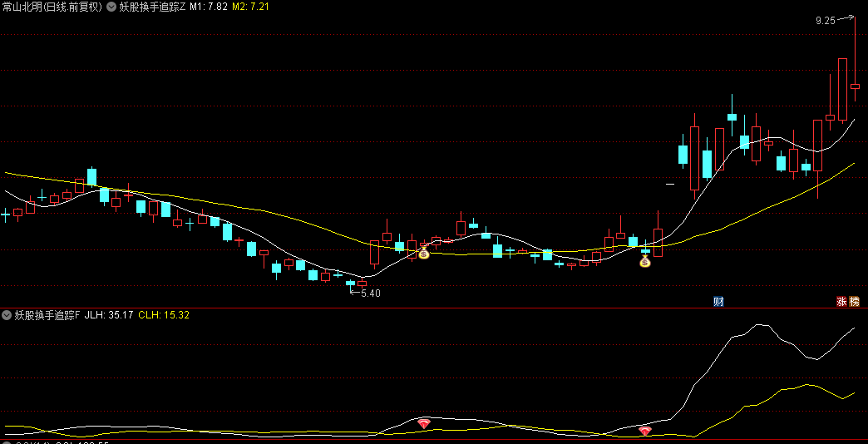
Task: Click the 财 finance marker icon
Action: point(718,302)
